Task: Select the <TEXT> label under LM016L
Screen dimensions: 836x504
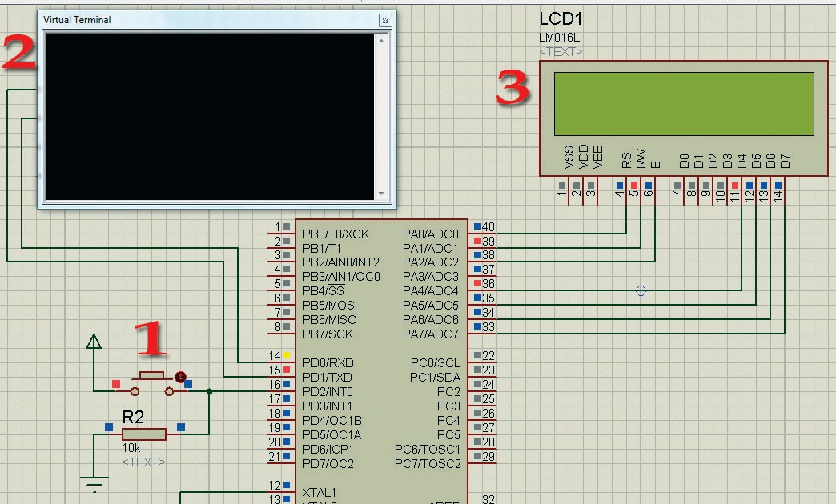Action: pos(561,52)
